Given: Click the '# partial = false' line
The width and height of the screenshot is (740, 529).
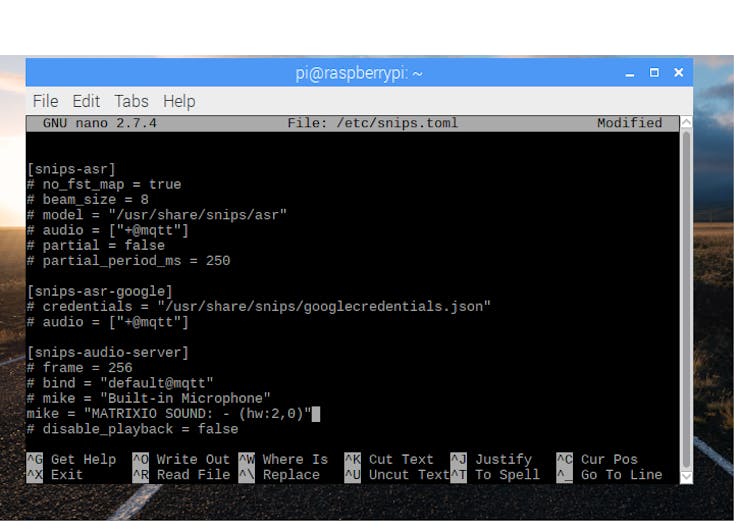Looking at the screenshot, I should pyautogui.click(x=96, y=245).
